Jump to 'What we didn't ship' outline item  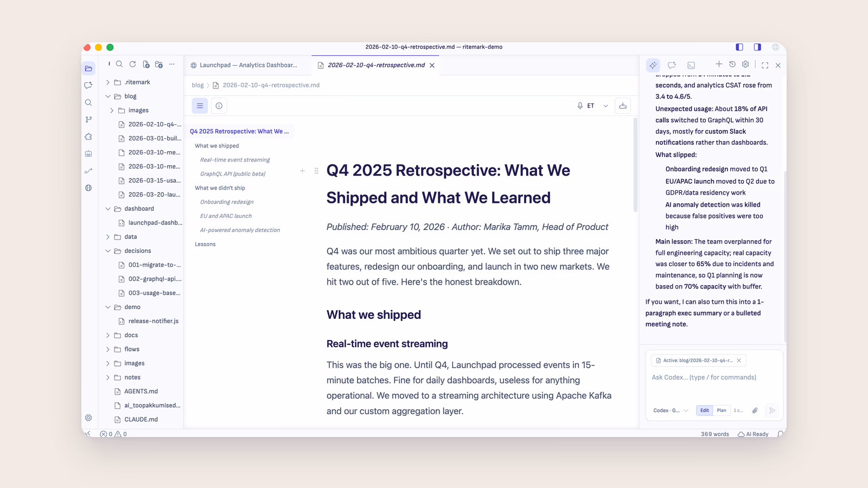click(x=220, y=188)
